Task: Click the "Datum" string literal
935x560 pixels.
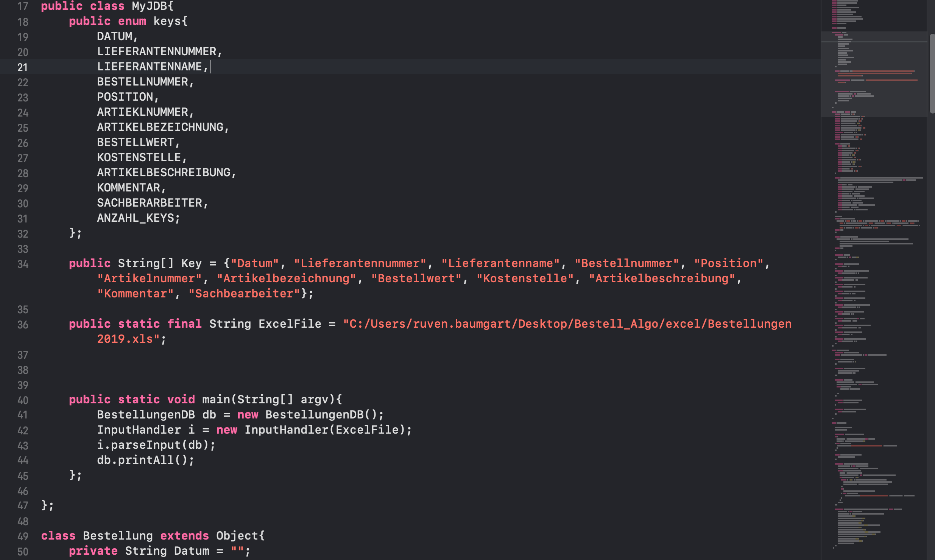Action: pos(254,263)
